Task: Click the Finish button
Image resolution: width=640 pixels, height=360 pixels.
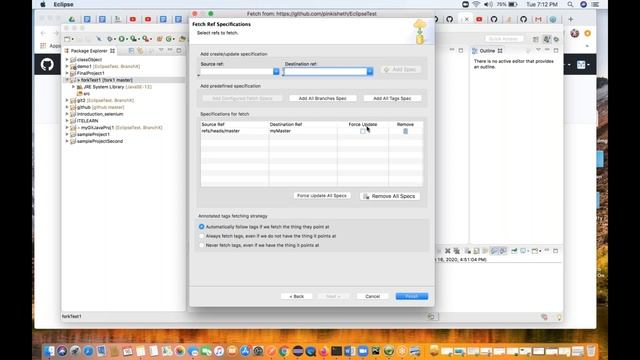Action: click(x=411, y=296)
